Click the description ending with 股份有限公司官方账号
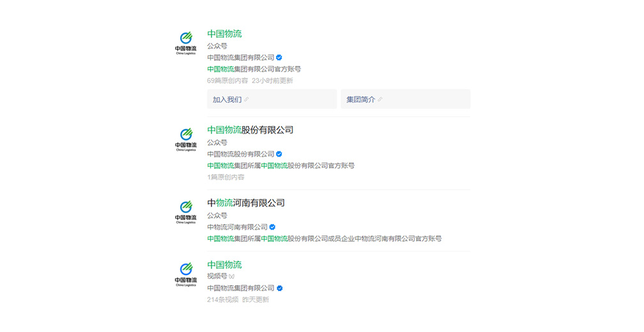 (x=280, y=166)
